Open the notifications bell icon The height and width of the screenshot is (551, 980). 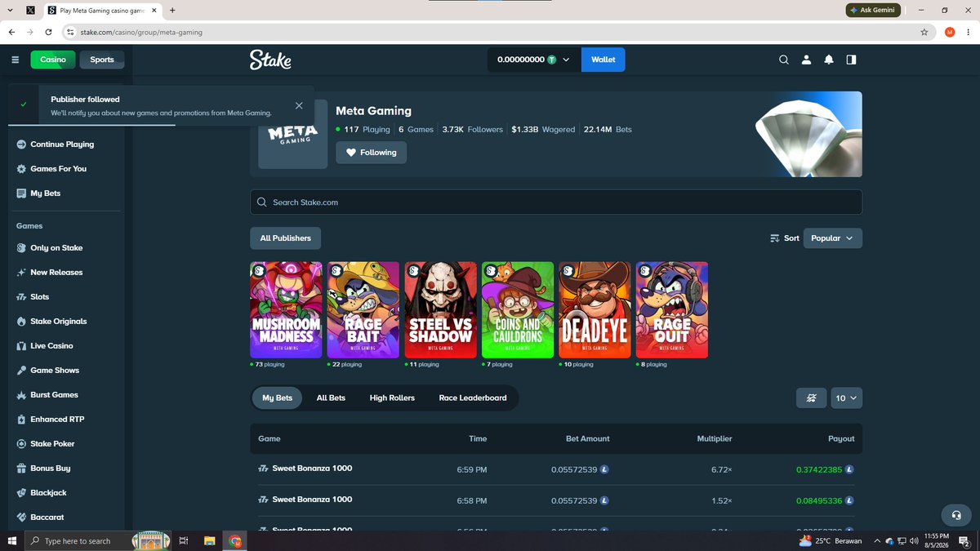pyautogui.click(x=829, y=60)
